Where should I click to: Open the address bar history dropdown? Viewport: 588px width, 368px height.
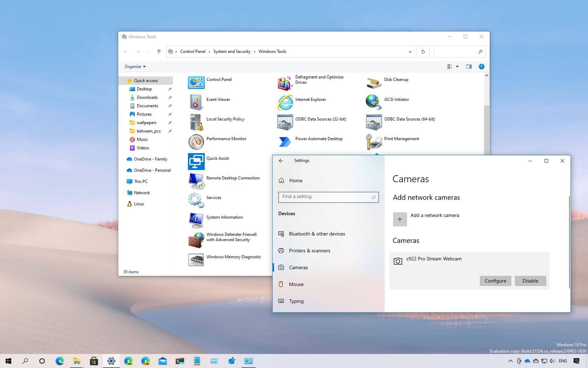tap(410, 52)
